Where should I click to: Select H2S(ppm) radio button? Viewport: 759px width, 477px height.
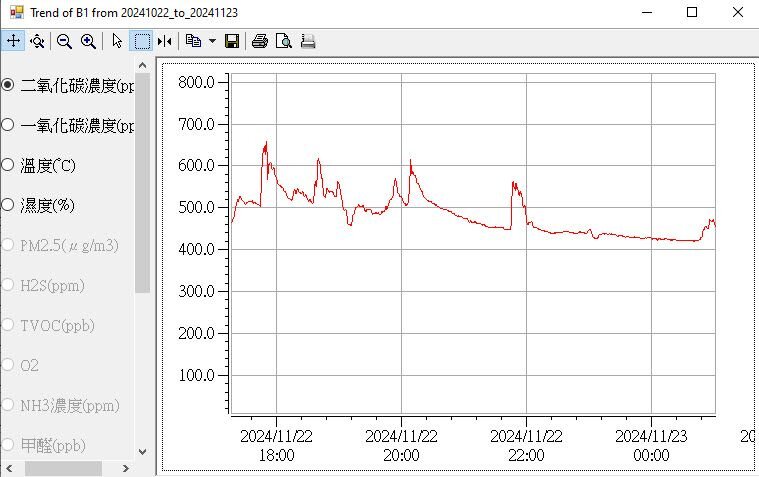(x=8, y=285)
